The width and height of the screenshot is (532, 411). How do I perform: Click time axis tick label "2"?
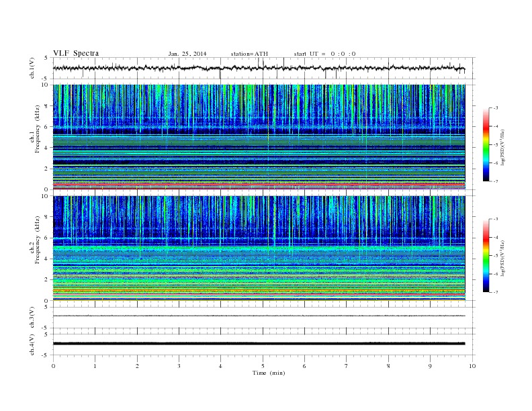(137, 366)
